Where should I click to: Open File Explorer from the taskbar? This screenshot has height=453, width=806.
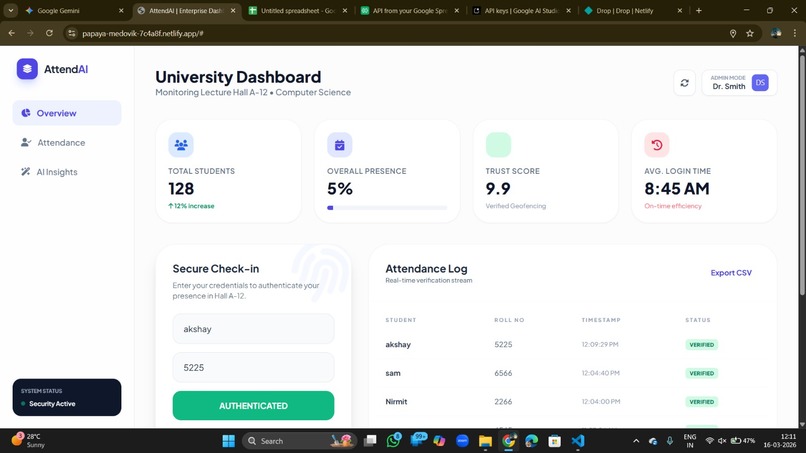click(485, 441)
